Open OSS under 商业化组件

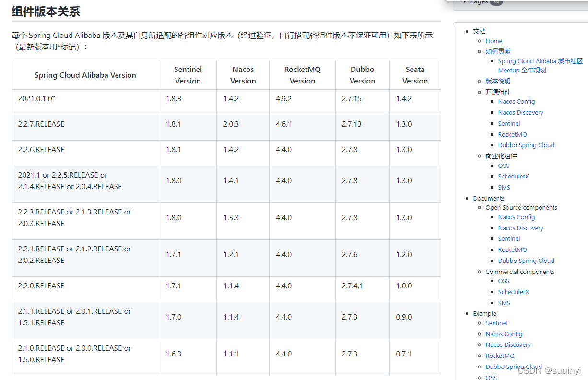coord(504,166)
